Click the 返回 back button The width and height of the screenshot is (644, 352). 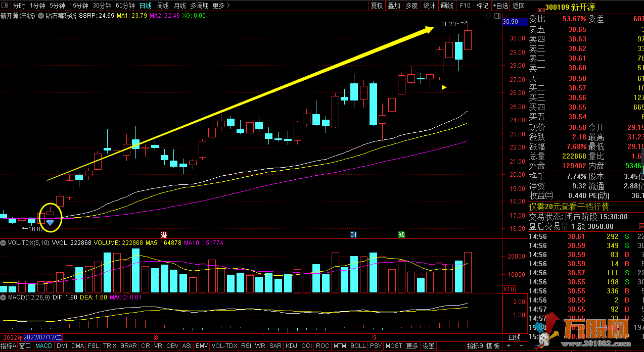pos(519,6)
